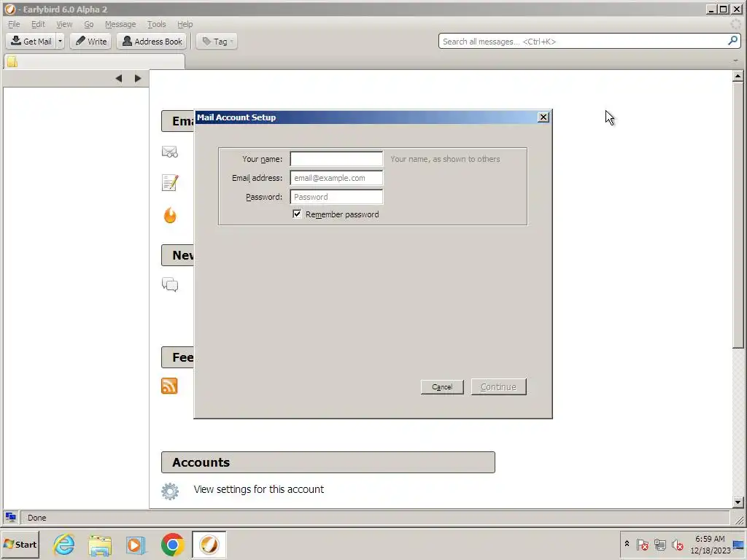Select the folder tab with yellow icon

[x=94, y=61]
